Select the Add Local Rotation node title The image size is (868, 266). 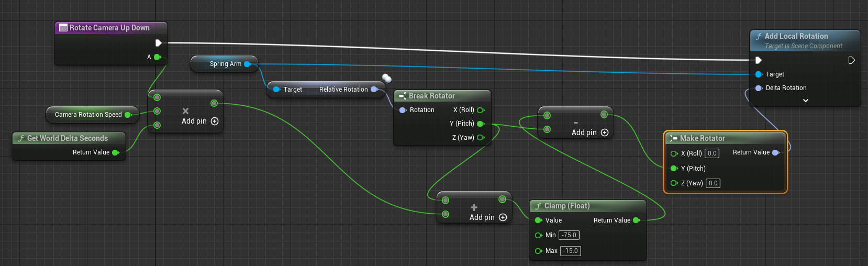[x=796, y=36]
